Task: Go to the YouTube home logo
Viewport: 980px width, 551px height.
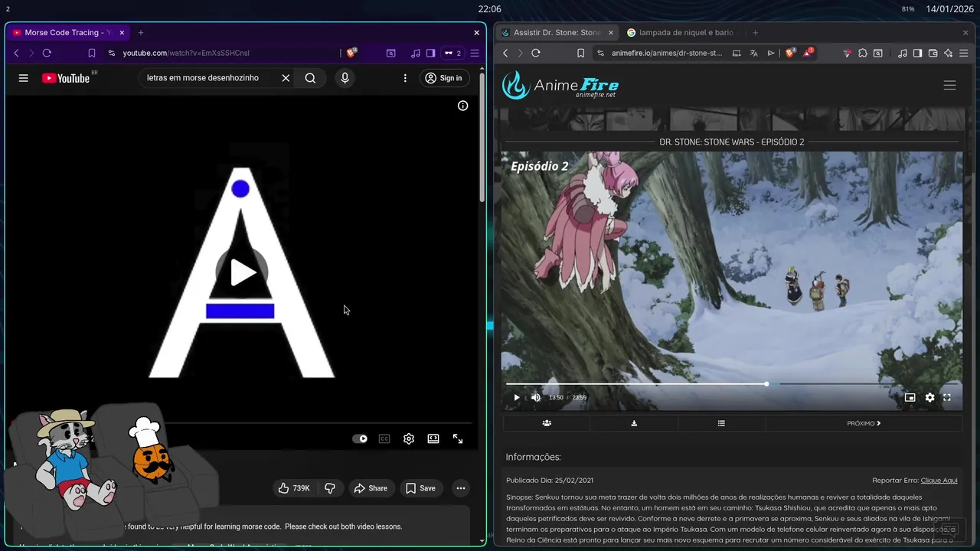Action: pos(66,78)
